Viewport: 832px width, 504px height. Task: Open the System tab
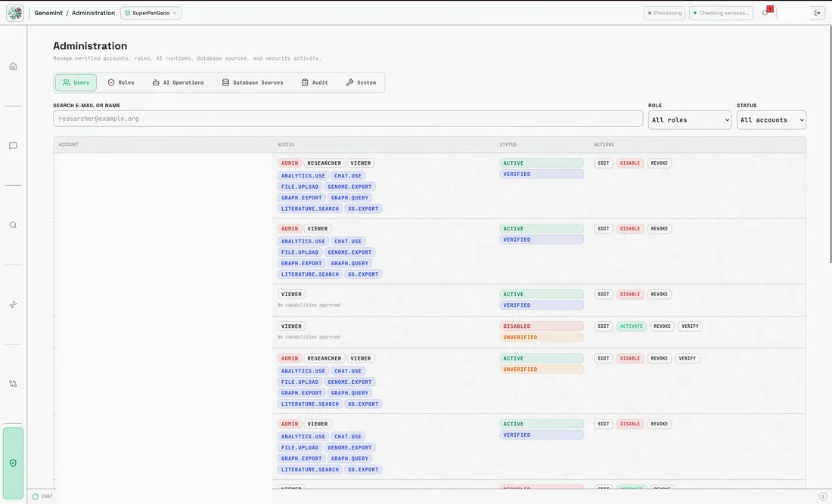361,82
